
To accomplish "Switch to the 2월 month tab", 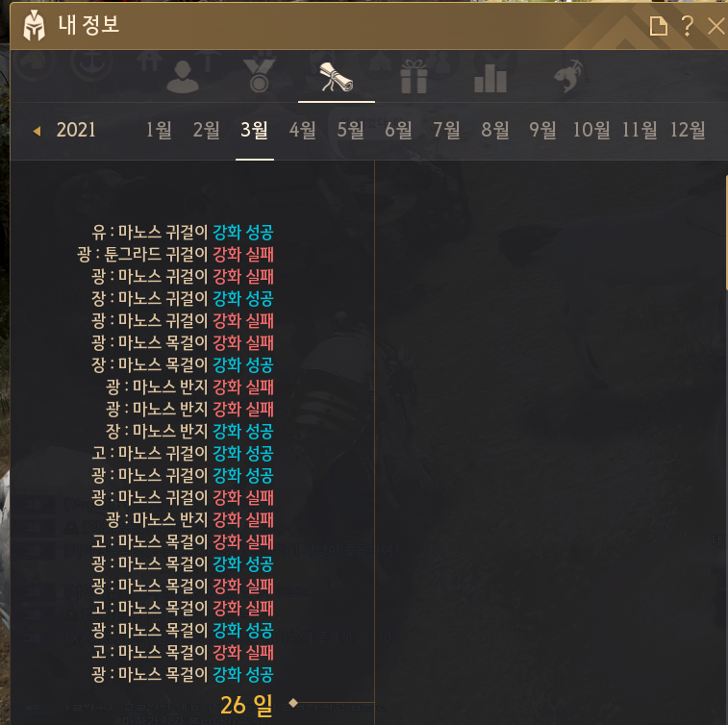I will 207,130.
